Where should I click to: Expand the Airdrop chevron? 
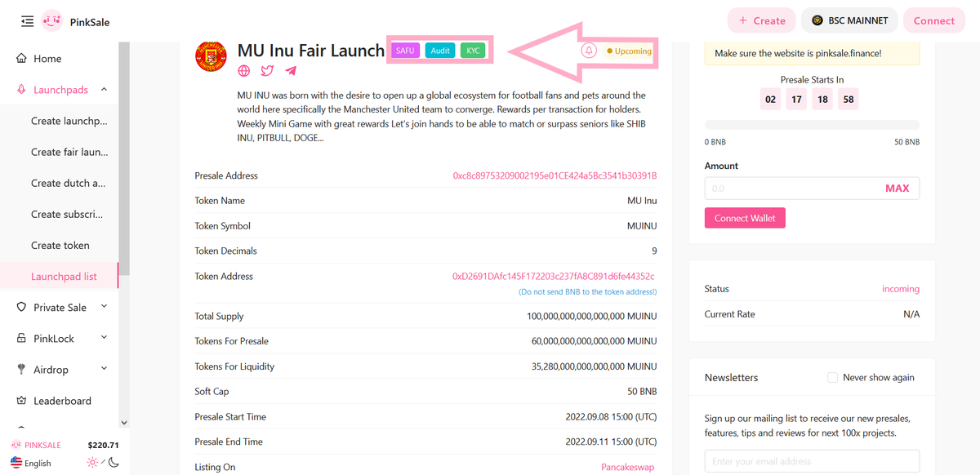(104, 369)
